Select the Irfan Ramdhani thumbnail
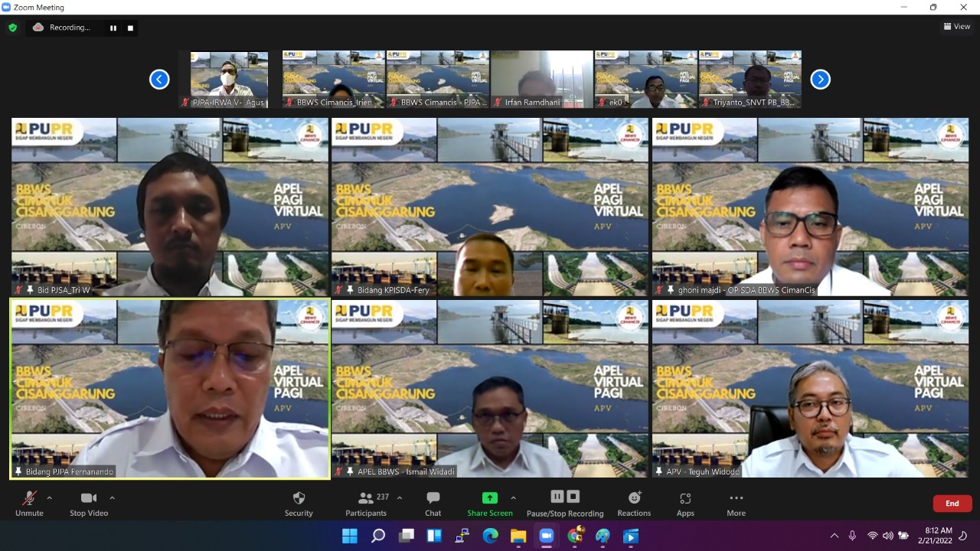Screen dimensions: 980x551 tap(542, 80)
